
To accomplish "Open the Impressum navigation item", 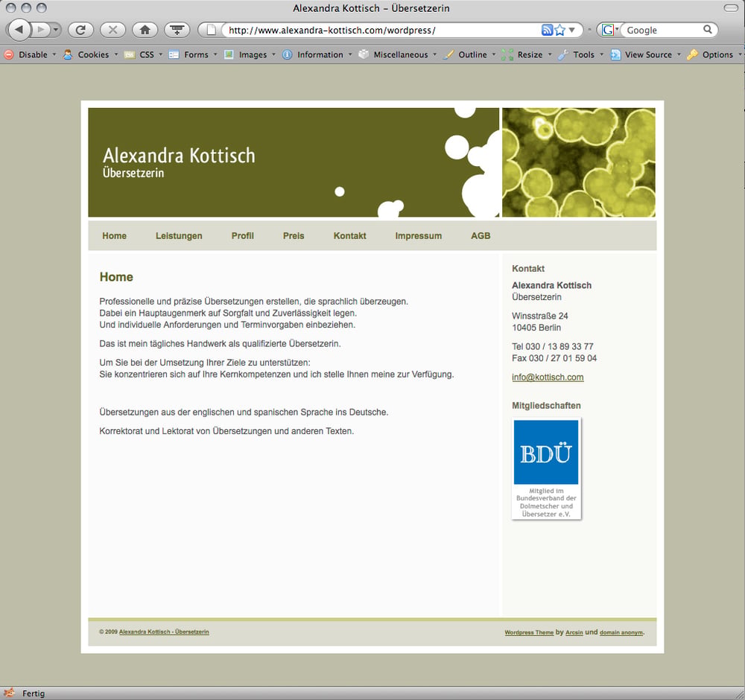I will pyautogui.click(x=419, y=235).
